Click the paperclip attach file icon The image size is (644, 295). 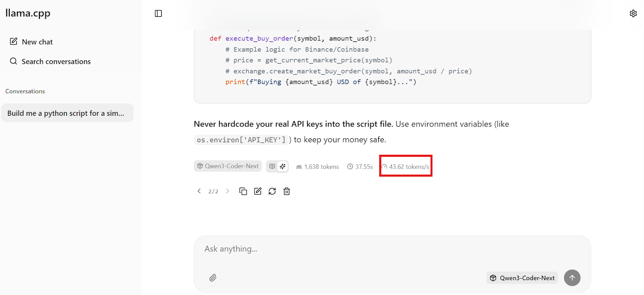(213, 278)
